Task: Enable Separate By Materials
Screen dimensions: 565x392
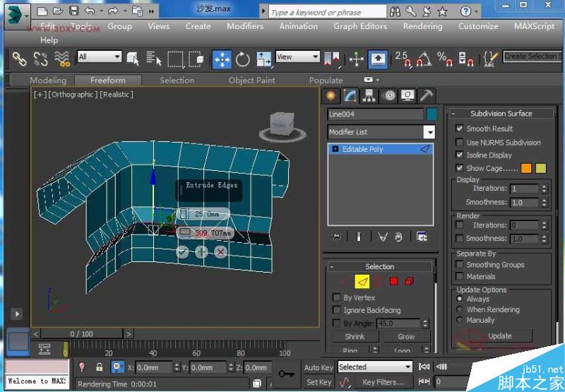Action: coord(459,276)
